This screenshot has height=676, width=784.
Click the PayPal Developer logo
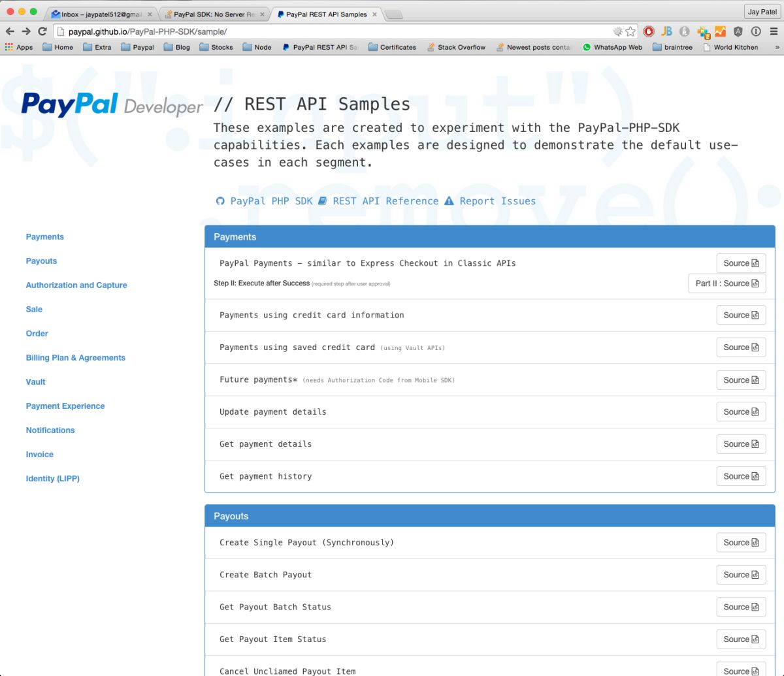click(x=112, y=105)
